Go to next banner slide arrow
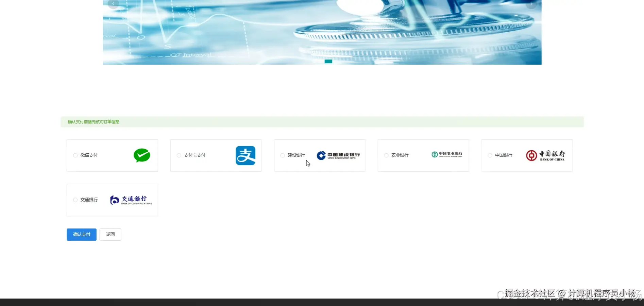The width and height of the screenshot is (644, 306). click(531, 4)
